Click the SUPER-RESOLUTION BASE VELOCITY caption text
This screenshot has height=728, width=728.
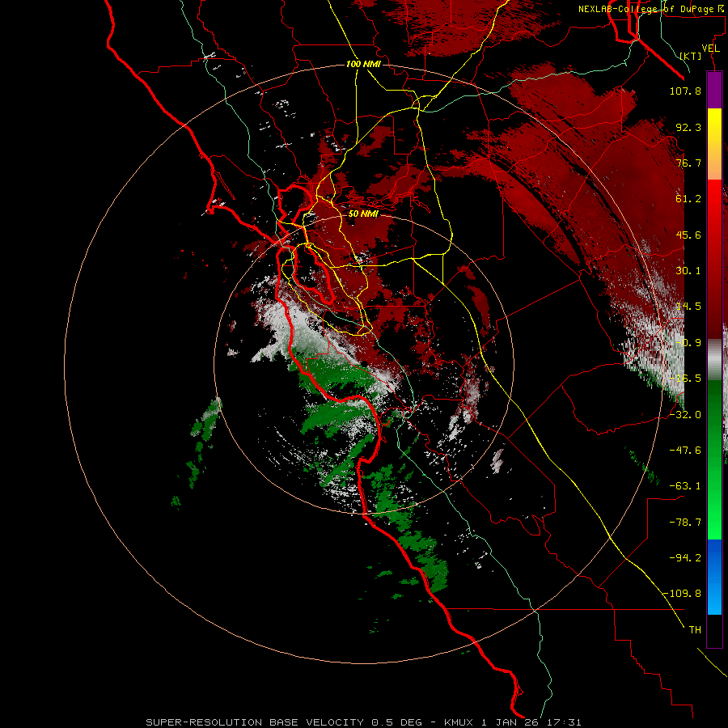[x=255, y=722]
